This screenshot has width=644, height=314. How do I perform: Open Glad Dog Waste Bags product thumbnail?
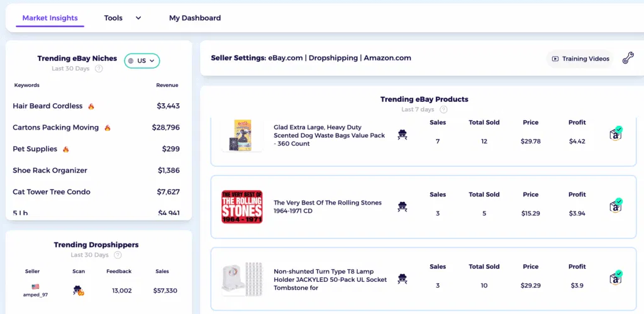coord(242,136)
